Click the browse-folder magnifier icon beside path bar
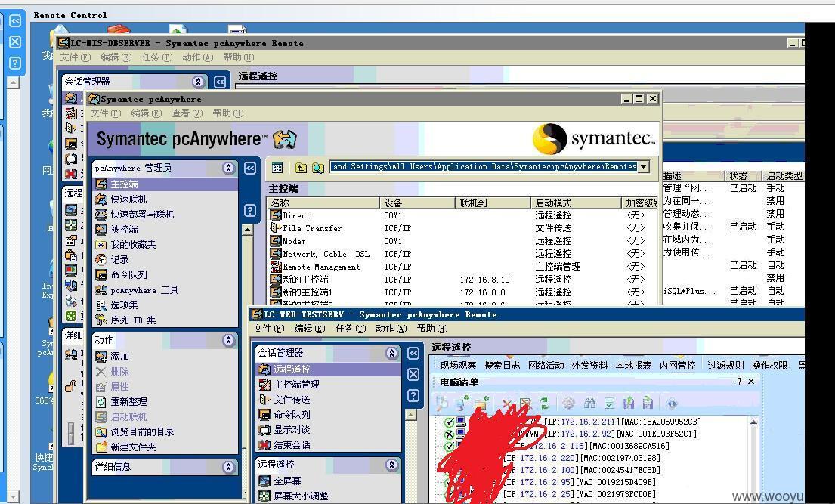835x504 pixels. 318,168
